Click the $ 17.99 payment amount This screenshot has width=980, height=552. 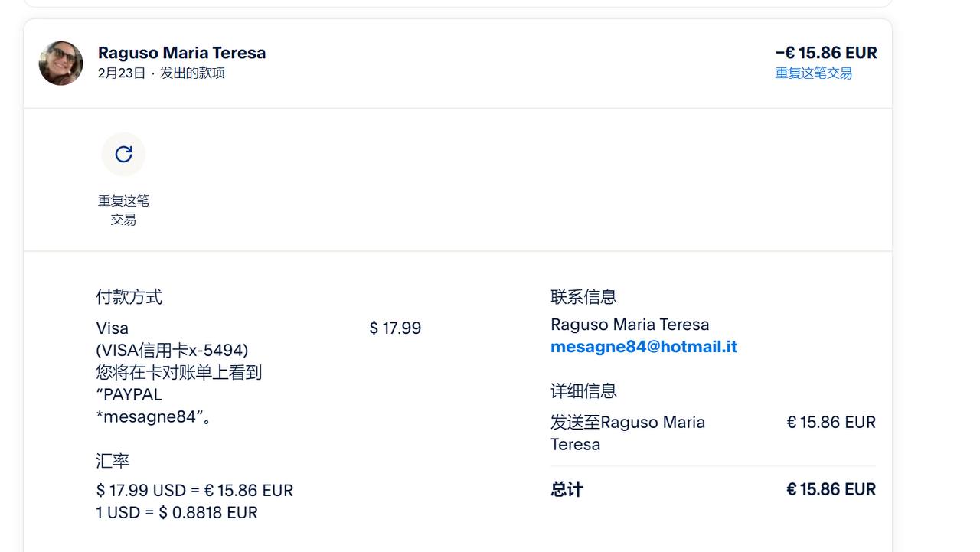(395, 328)
